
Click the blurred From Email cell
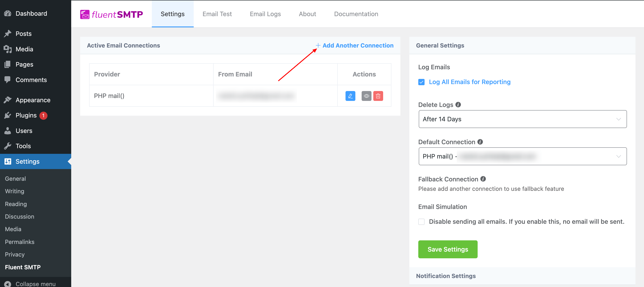click(275, 96)
